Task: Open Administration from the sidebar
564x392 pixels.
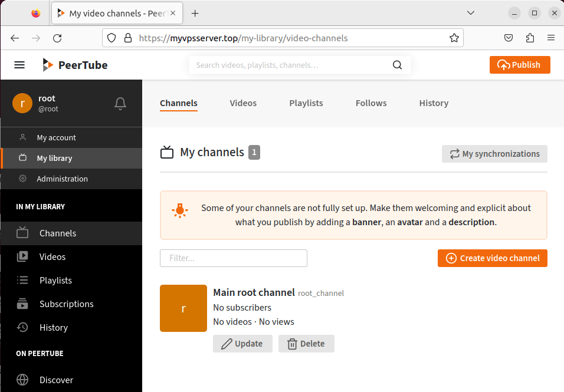Action: click(x=61, y=179)
